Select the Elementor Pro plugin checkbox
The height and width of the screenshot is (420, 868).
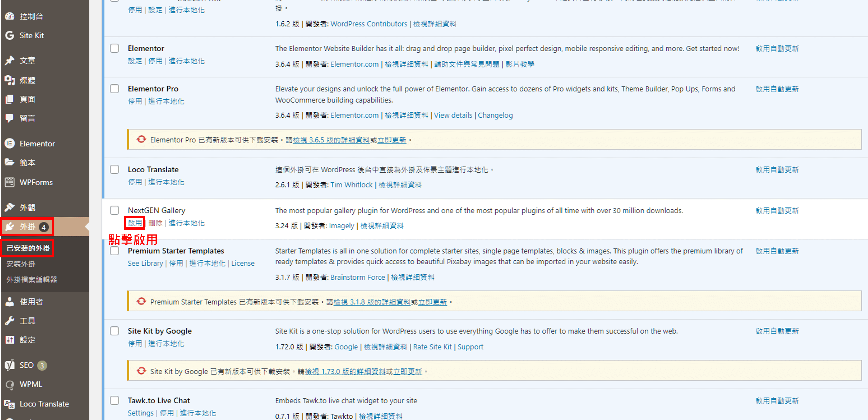point(115,89)
